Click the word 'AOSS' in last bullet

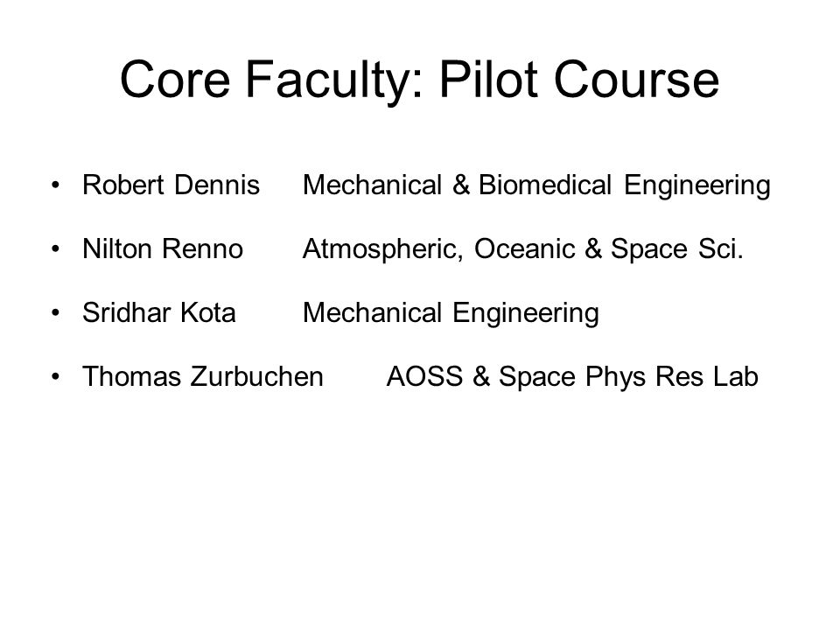point(425,376)
